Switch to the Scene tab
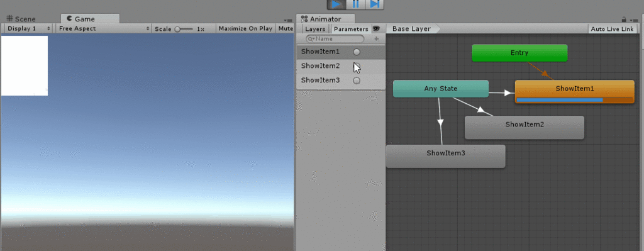644x251 pixels. coord(21,19)
